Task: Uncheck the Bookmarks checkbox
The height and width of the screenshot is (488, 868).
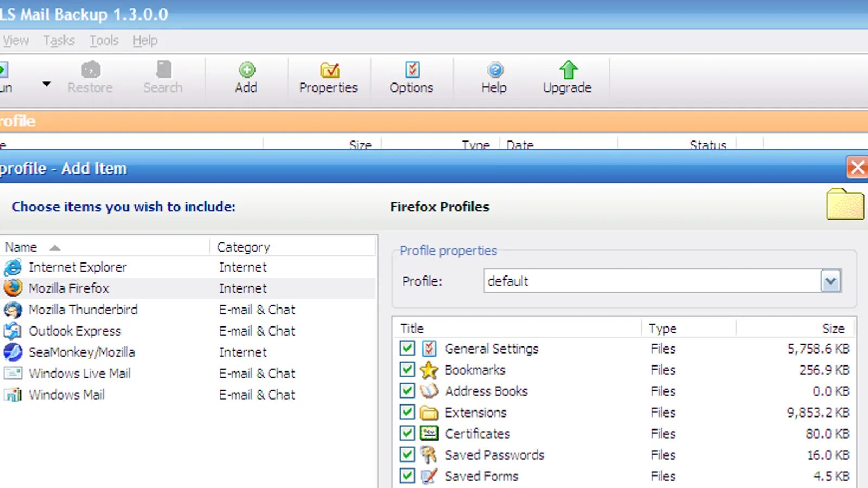Action: (407, 370)
